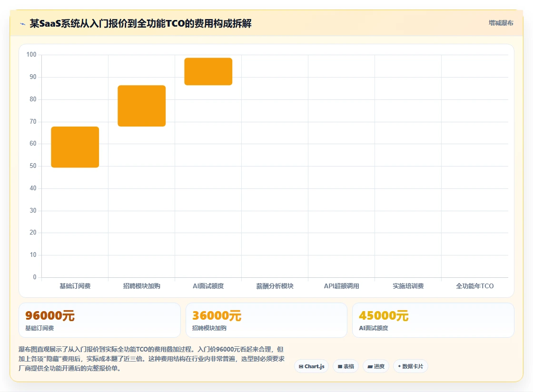
Task: Click the icon beside the chart title
Action: click(x=23, y=24)
